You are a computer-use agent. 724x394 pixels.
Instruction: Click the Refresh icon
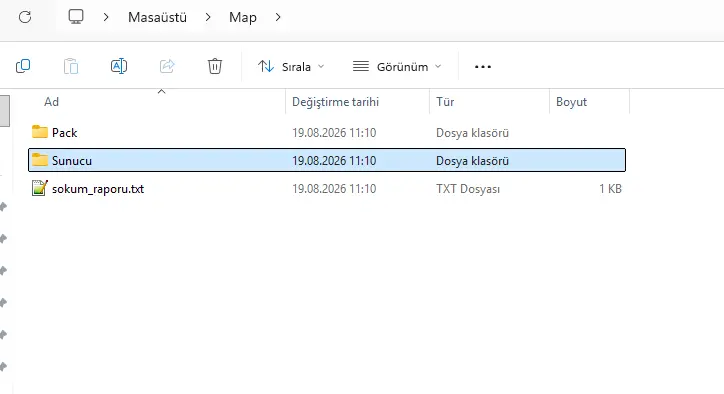[x=25, y=17]
